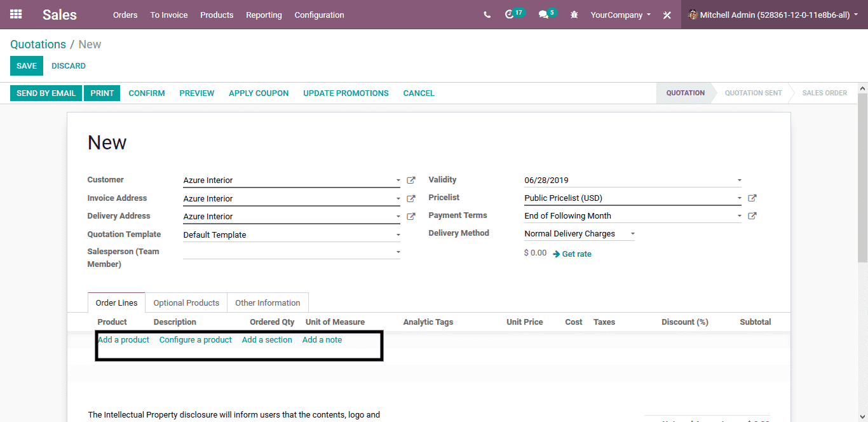
Task: Open the Validity date picker dropdown
Action: coord(739,180)
